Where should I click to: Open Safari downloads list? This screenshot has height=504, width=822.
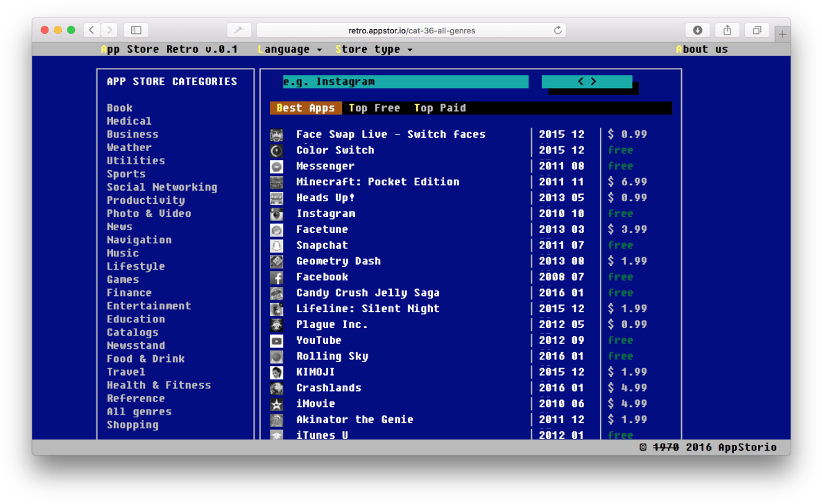(697, 31)
